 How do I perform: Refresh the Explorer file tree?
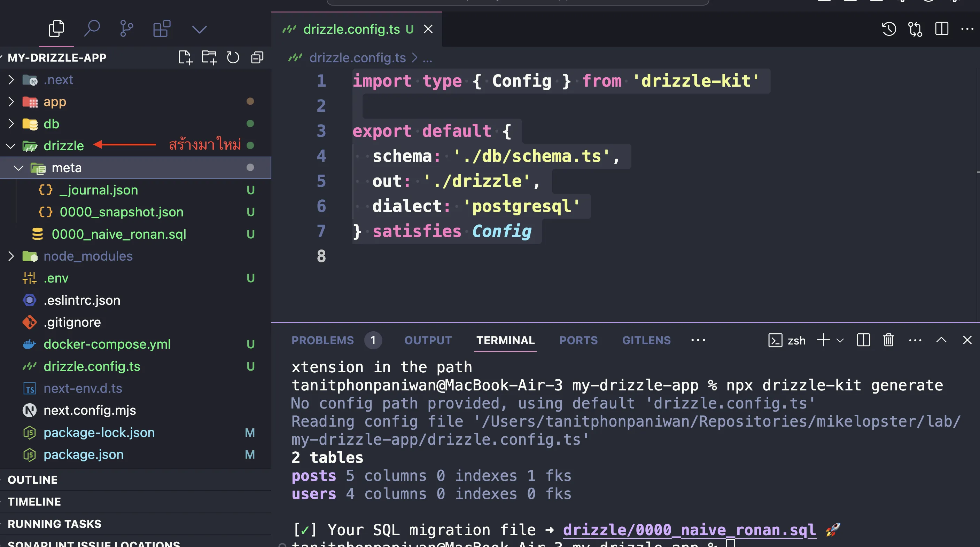click(233, 58)
